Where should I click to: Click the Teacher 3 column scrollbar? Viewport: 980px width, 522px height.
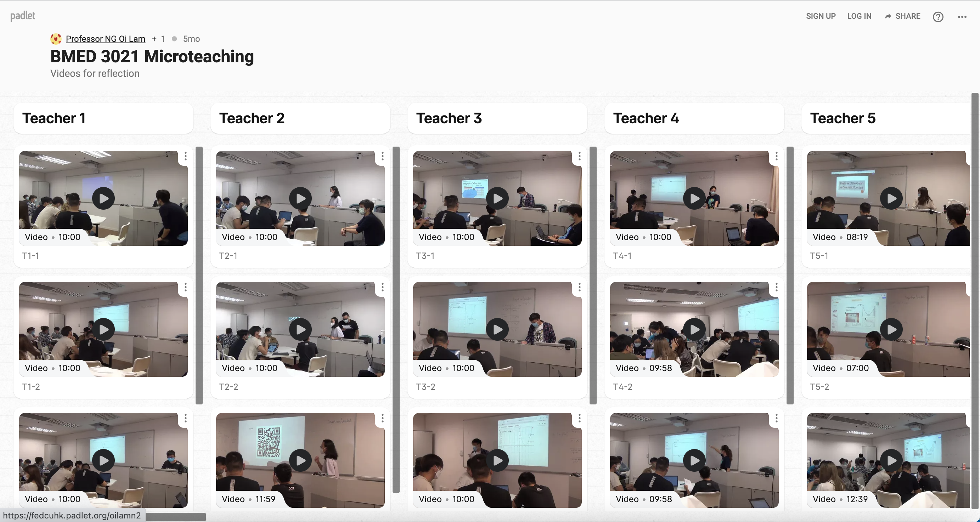(593, 275)
